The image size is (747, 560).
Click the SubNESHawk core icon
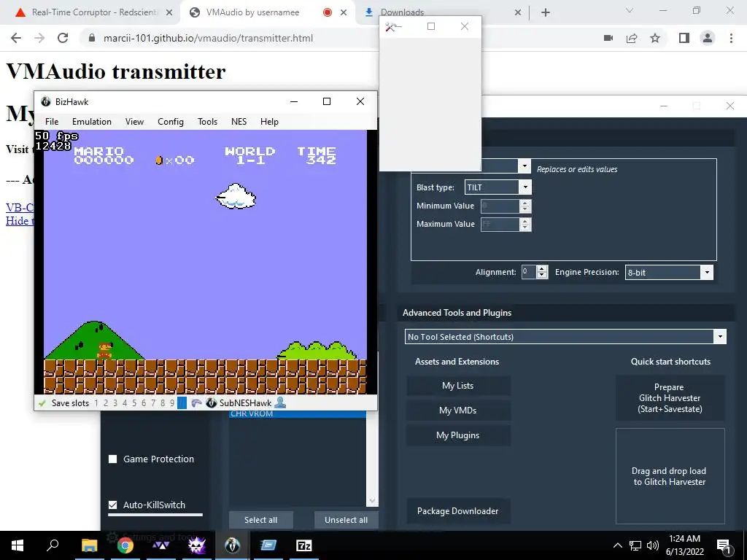[x=212, y=403]
